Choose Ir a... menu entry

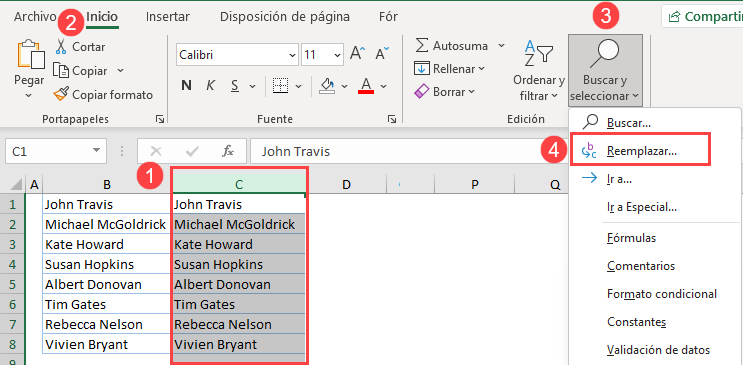[655, 179]
